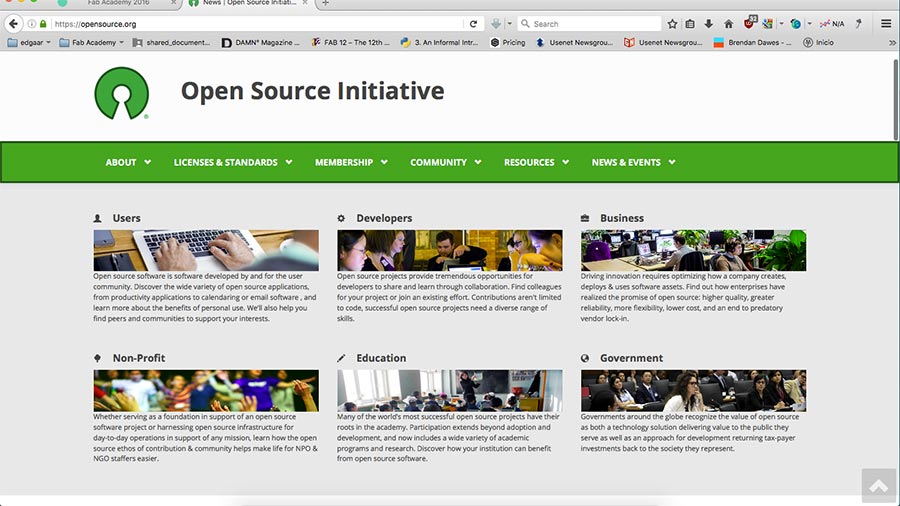Screen dimensions: 900x506
Task: Open the Inicio bookmark
Action: click(x=818, y=43)
